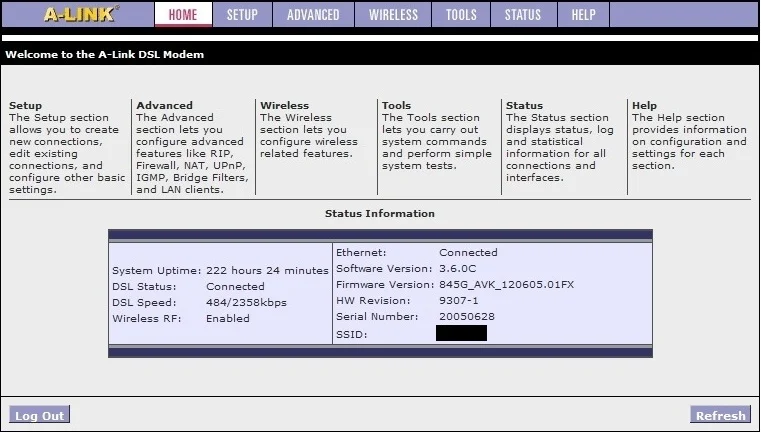Select the serial number 20050628
761x432 pixels.
(466, 317)
